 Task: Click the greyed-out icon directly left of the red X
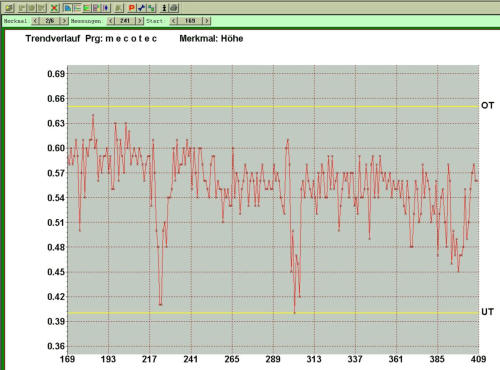pyautogui.click(x=41, y=8)
